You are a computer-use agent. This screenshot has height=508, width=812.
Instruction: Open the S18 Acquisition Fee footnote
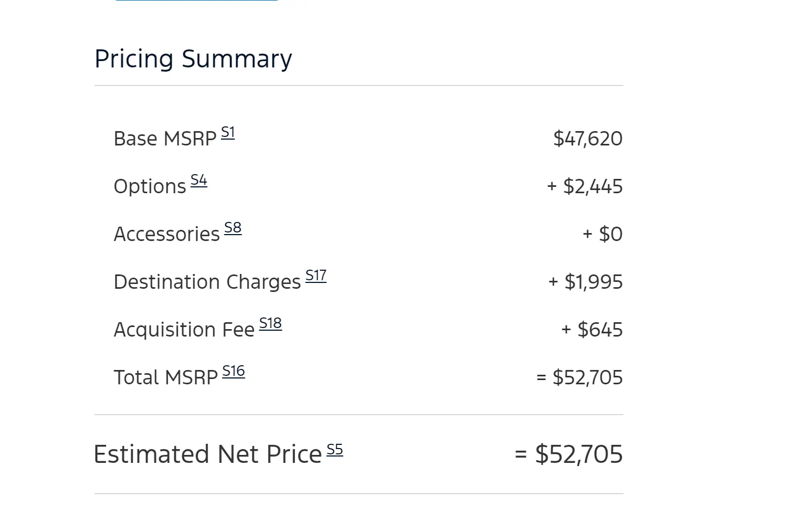click(x=270, y=323)
